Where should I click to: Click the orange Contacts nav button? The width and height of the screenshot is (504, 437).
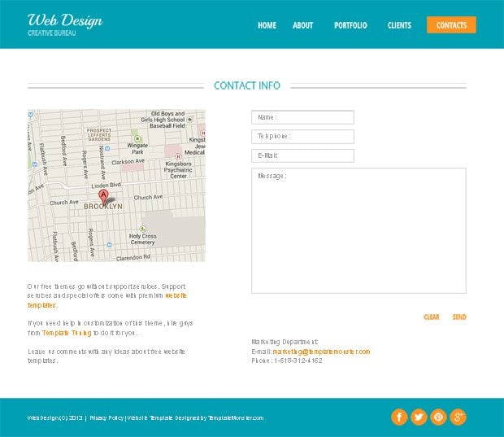[x=451, y=25]
